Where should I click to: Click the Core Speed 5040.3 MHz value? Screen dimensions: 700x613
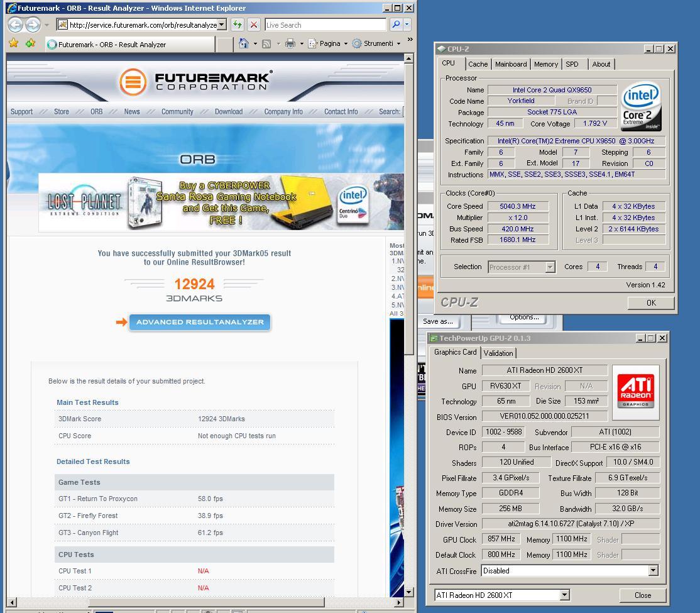click(517, 206)
